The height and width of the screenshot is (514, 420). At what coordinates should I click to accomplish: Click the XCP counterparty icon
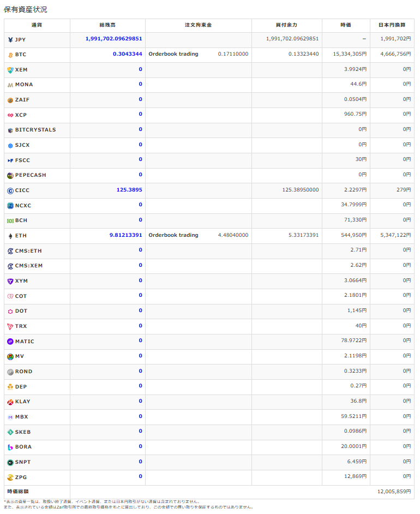point(10,115)
